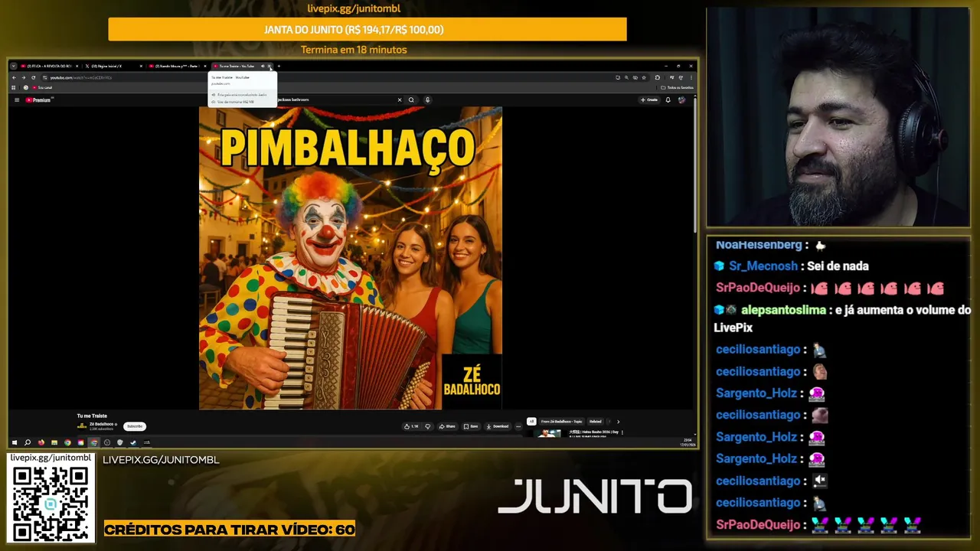Viewport: 980px width, 551px height.
Task: Click the browser back arrow
Action: pyautogui.click(x=14, y=77)
